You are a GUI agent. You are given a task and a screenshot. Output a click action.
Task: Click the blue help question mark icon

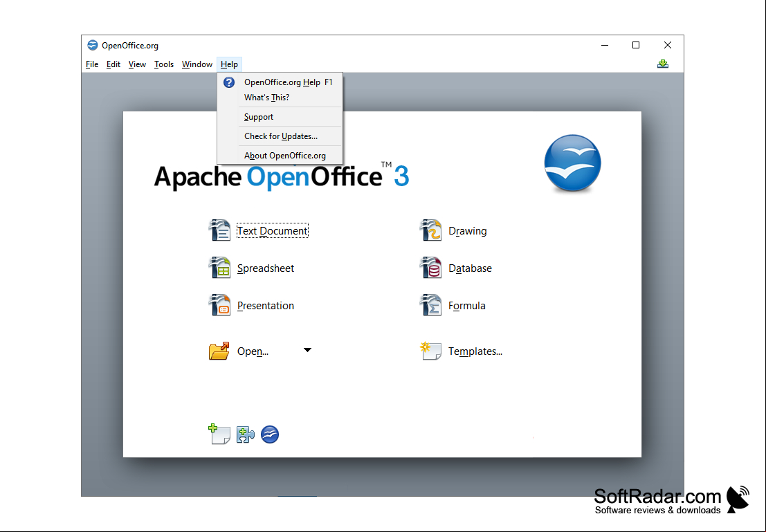[229, 82]
